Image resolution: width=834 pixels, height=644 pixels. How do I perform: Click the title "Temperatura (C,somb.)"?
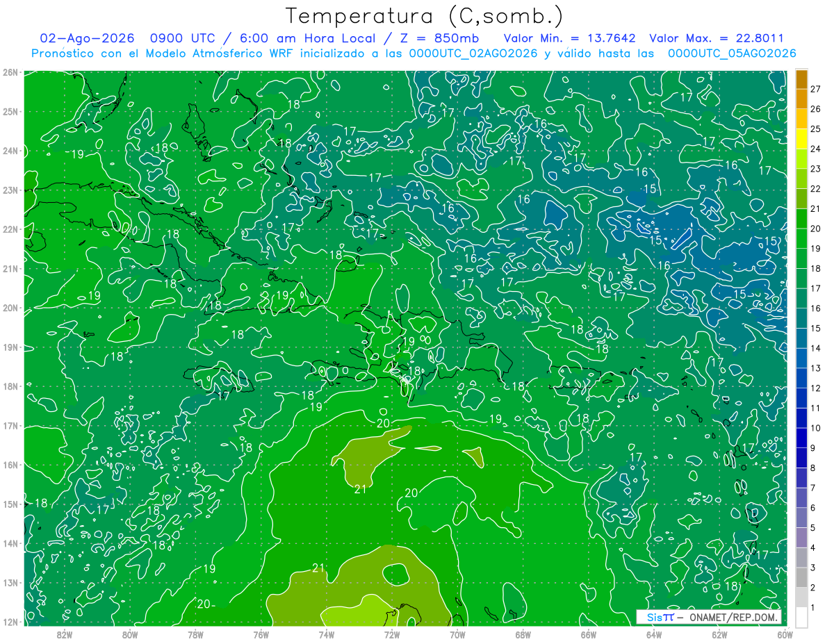425,16
